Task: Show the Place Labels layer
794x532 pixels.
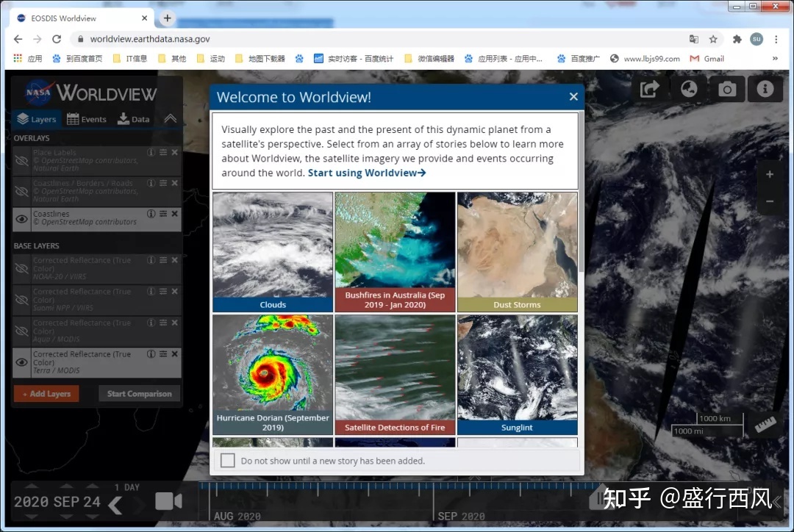Action: pos(22,160)
